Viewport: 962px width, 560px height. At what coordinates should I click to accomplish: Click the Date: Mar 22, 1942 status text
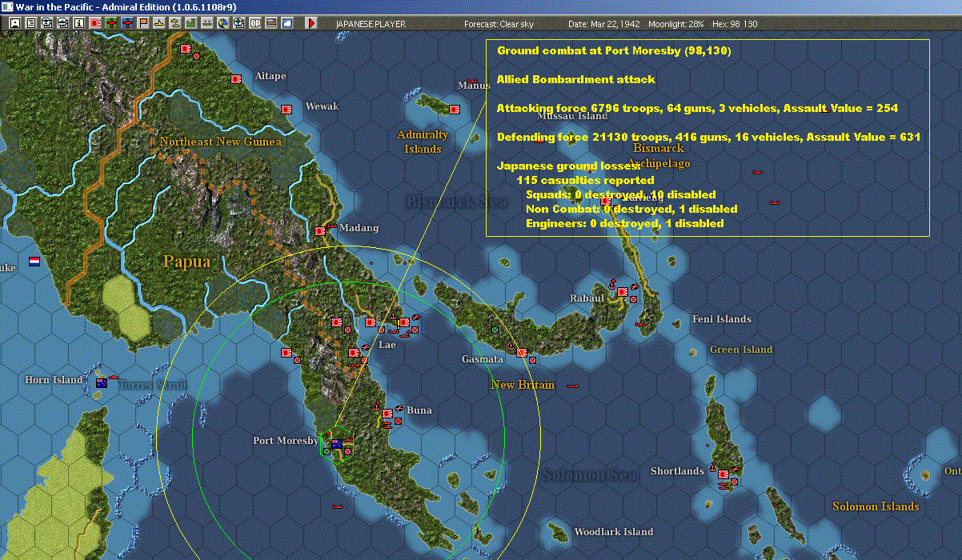[604, 24]
